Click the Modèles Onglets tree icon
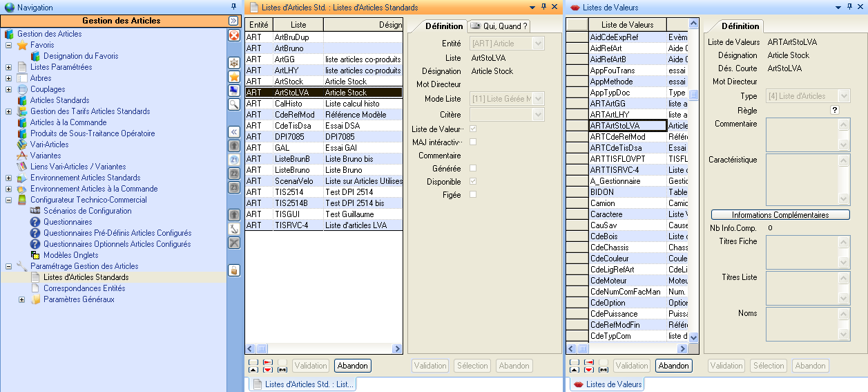Viewport: 868px width, 392px height. [35, 255]
